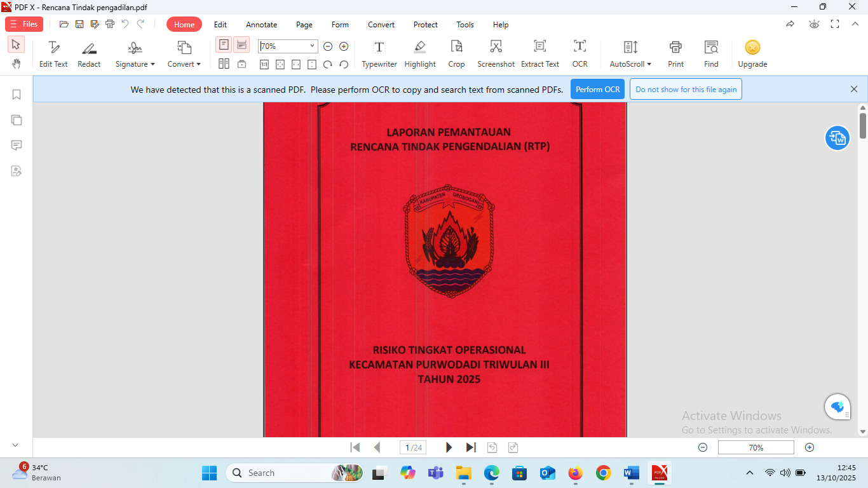Viewport: 868px width, 488px height.
Task: Open the Screenshot tool
Action: (496, 54)
